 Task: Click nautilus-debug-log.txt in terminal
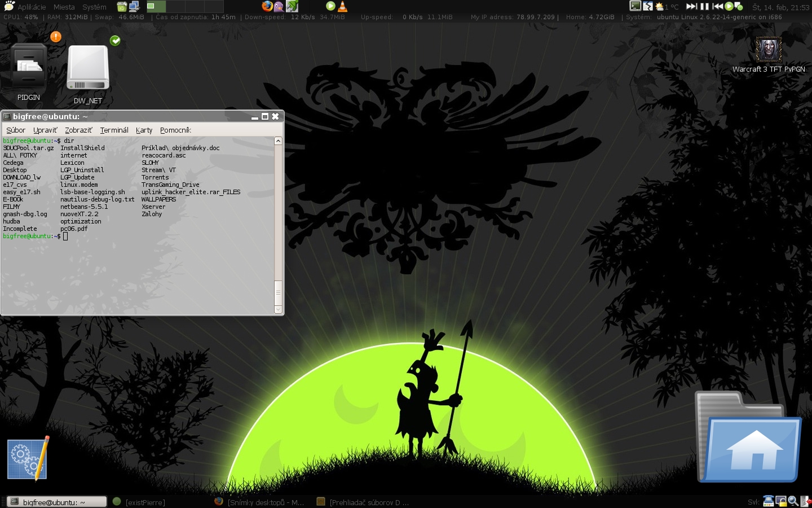coord(97,199)
